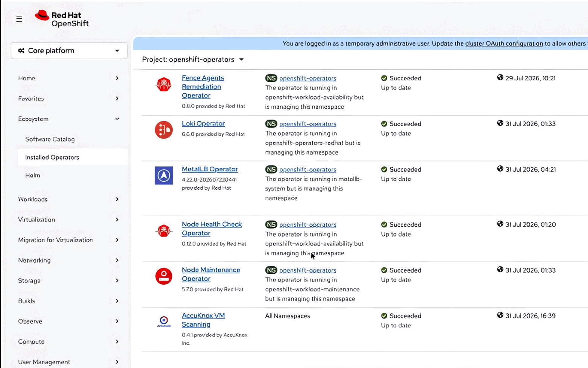Expand the Builds navigation section
The width and height of the screenshot is (588, 368).
tap(69, 301)
